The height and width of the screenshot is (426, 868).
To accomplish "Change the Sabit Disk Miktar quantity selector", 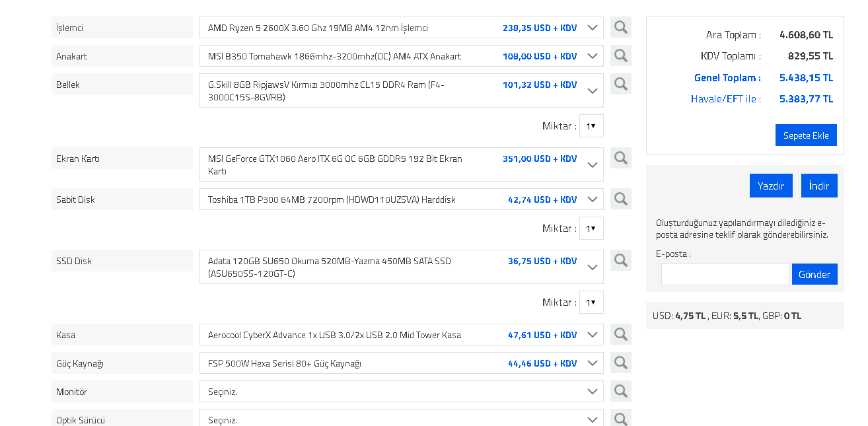I will point(591,228).
